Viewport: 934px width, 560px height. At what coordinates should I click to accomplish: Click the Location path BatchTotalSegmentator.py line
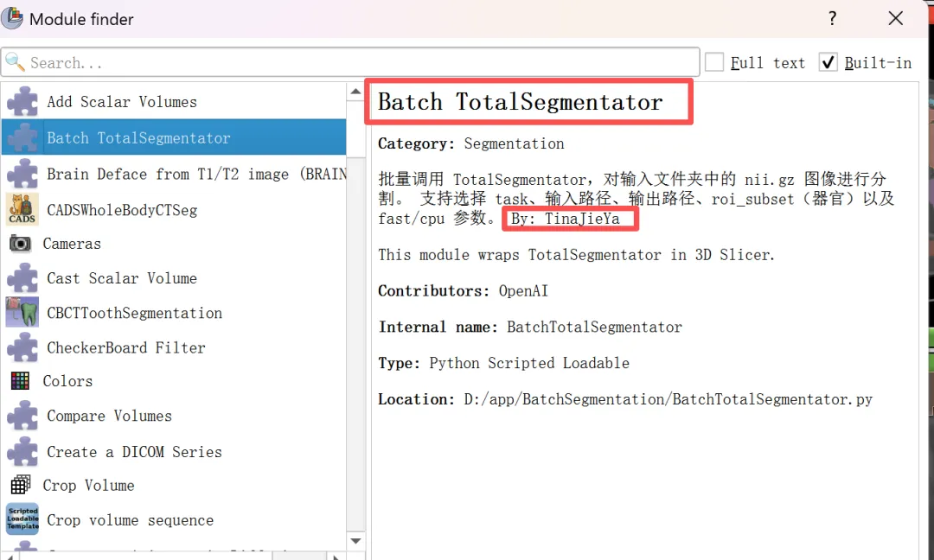click(625, 399)
